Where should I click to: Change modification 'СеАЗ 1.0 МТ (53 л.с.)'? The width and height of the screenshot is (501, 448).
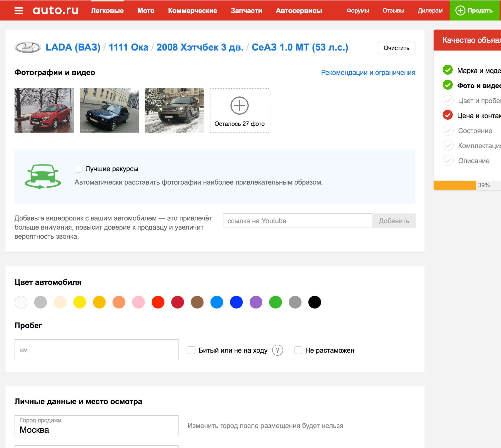tap(300, 47)
